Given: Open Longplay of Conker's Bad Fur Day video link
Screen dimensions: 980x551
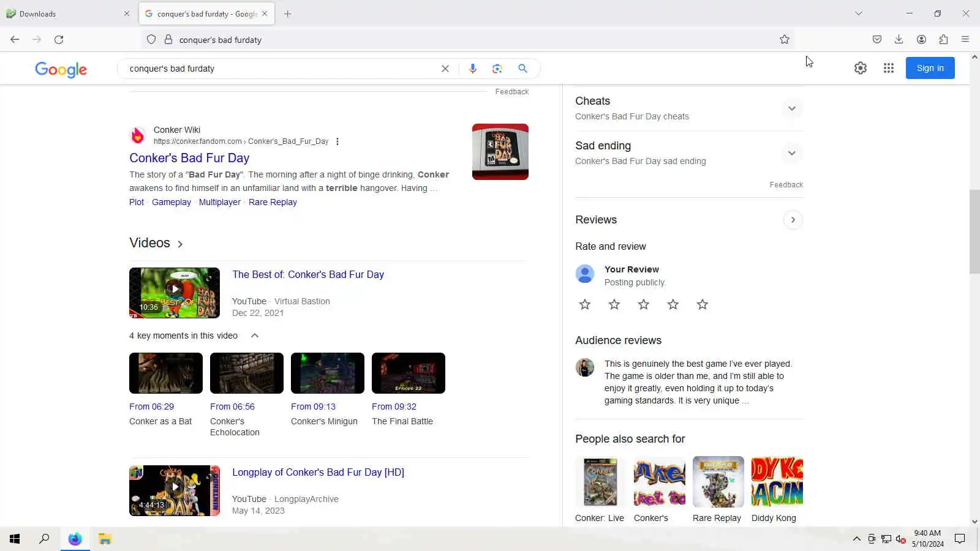Looking at the screenshot, I should (x=318, y=472).
